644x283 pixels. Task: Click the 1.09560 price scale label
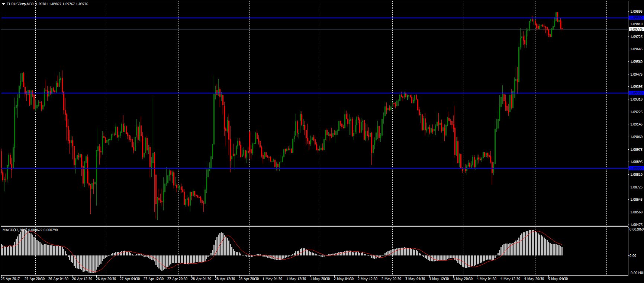tap(637, 62)
